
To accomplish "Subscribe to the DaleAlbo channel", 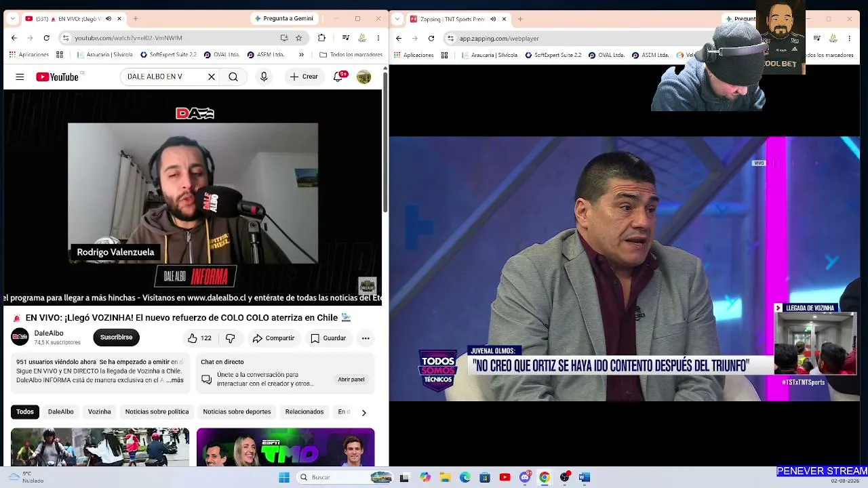I will [x=117, y=338].
